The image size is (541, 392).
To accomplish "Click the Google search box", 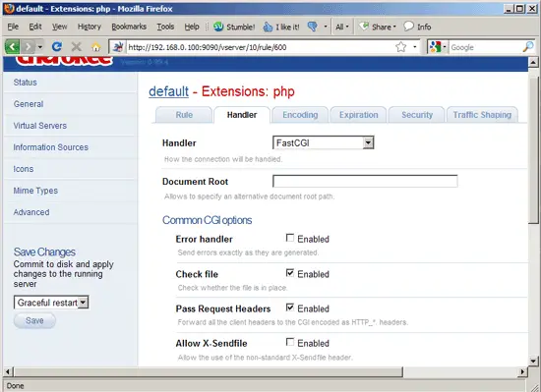I will [x=486, y=47].
